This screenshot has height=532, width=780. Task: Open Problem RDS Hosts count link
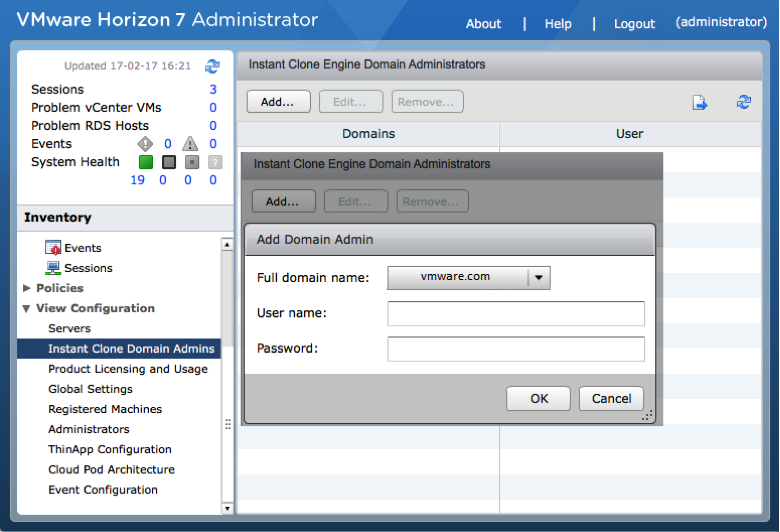(213, 125)
